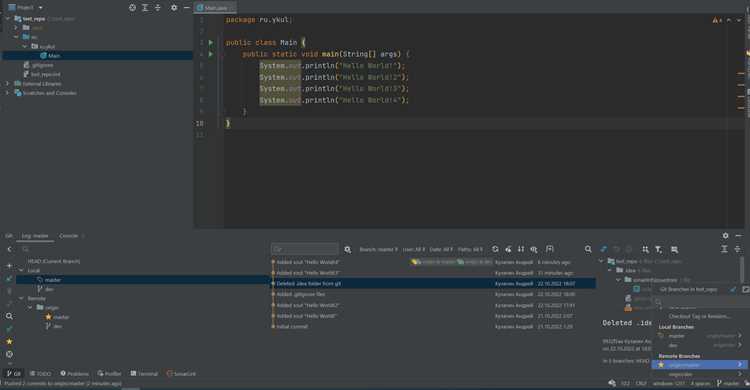This screenshot has width=750, height=390.
Task: Select local master branch in branches popup
Action: pos(700,336)
